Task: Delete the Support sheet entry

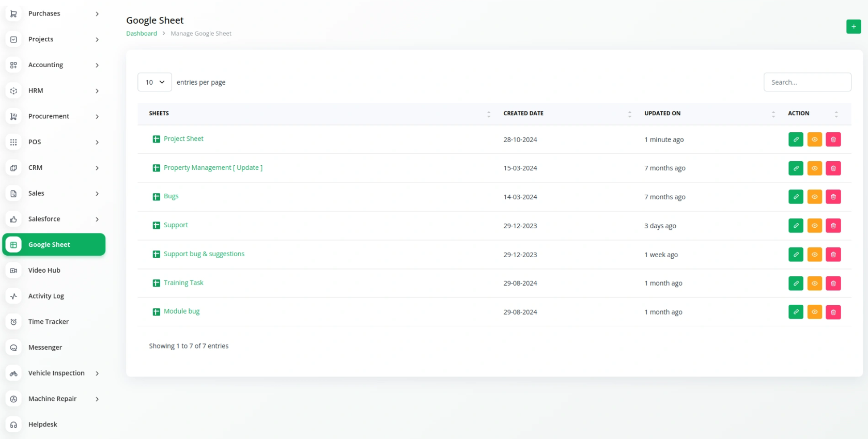Action: (833, 226)
